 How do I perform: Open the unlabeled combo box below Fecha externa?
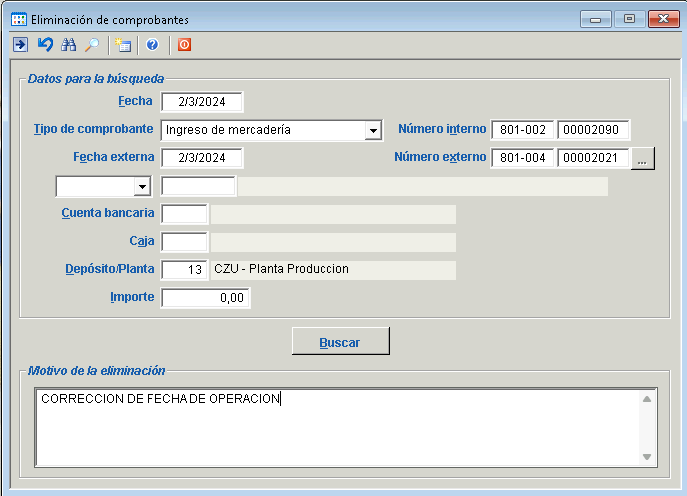click(x=142, y=187)
